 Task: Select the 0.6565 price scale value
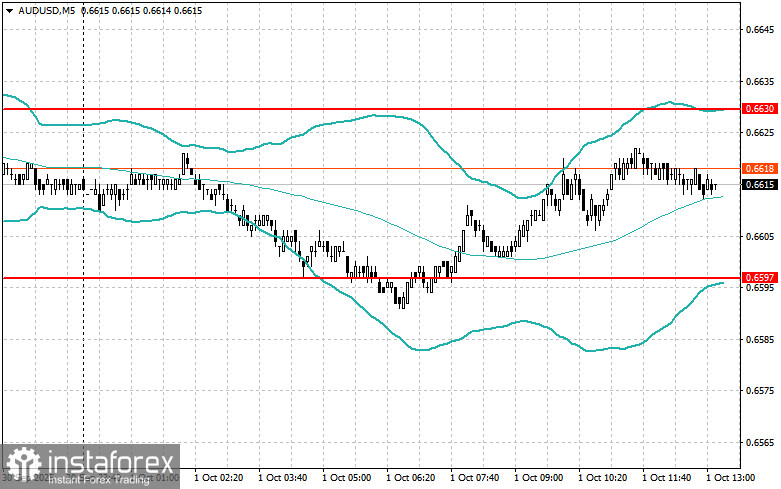point(760,443)
